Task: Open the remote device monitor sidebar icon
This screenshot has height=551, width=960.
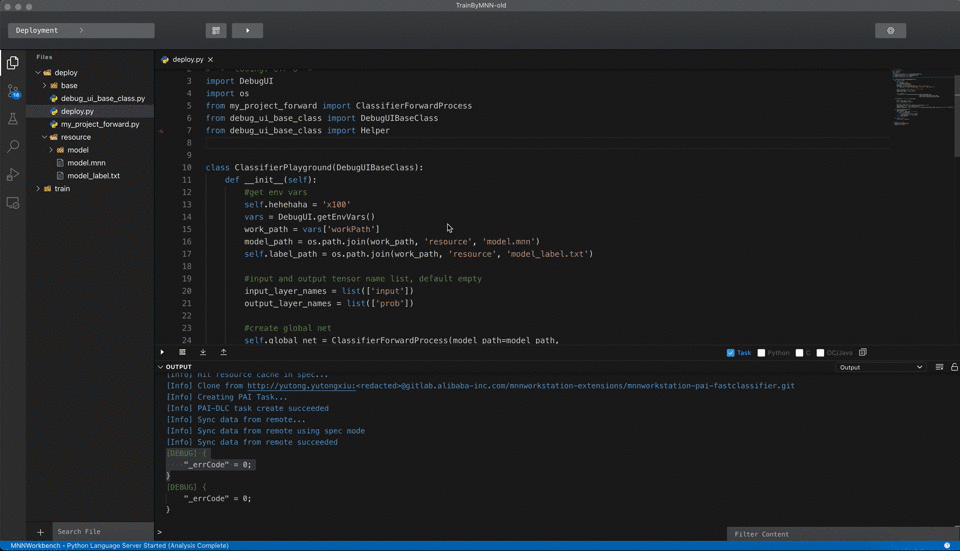Action: point(12,203)
